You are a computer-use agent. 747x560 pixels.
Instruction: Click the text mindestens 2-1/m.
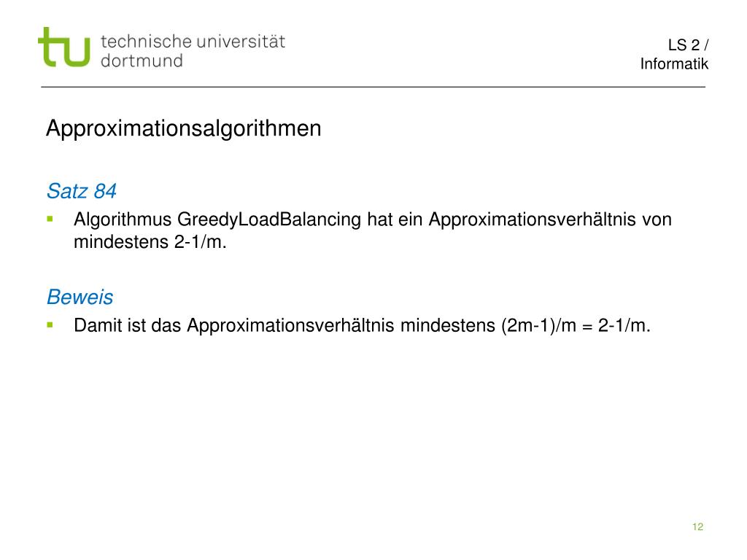150,242
